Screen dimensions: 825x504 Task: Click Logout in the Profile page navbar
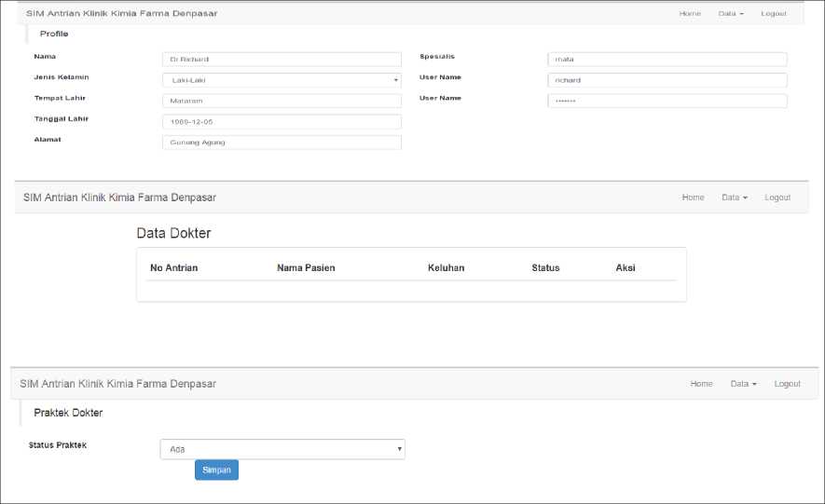point(773,14)
